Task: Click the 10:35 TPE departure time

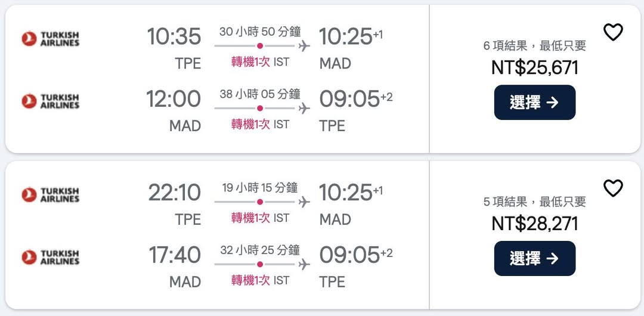Action: pos(174,37)
